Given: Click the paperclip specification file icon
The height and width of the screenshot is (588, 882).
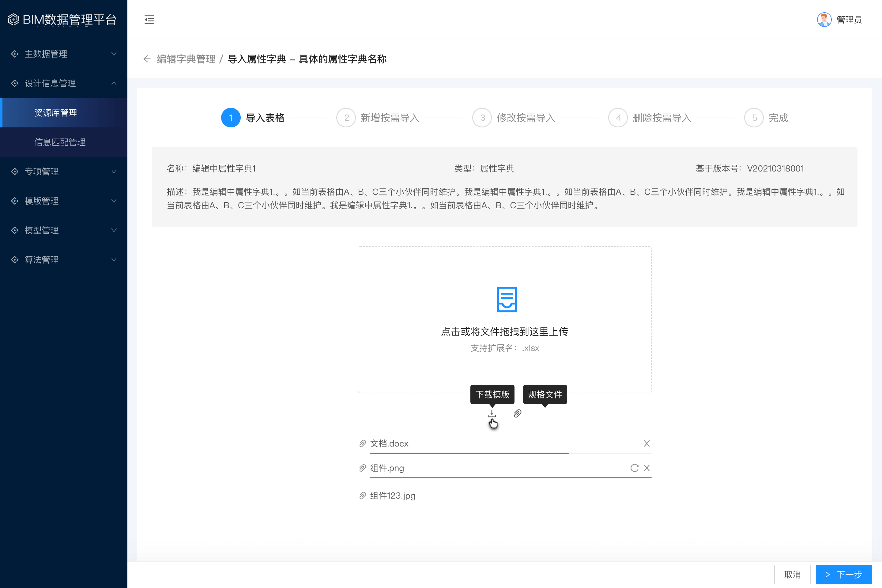Looking at the screenshot, I should coord(518,413).
